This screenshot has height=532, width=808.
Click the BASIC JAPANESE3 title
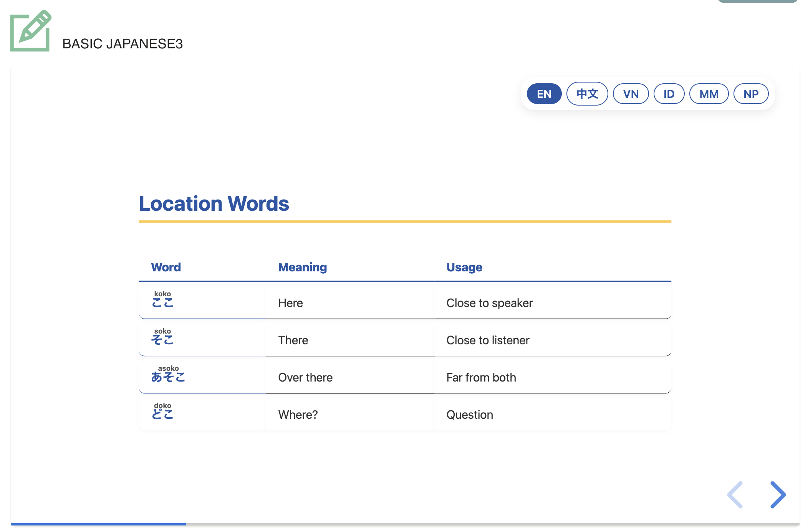pos(123,44)
